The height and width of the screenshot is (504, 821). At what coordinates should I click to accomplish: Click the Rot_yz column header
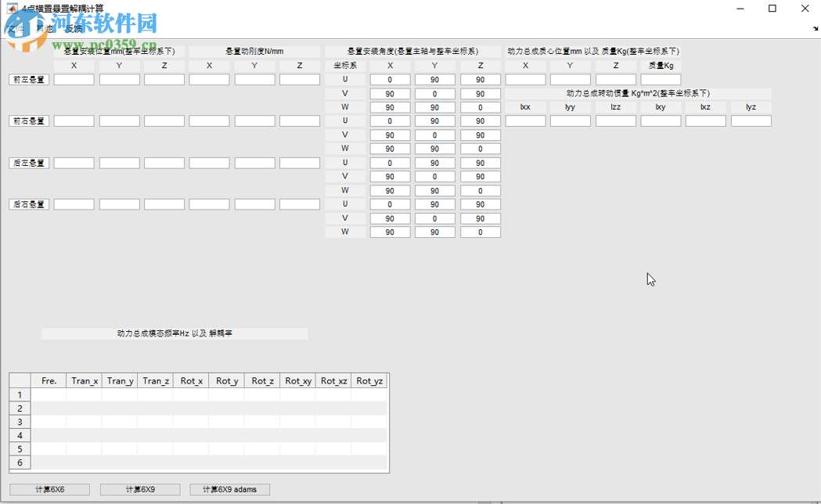369,381
